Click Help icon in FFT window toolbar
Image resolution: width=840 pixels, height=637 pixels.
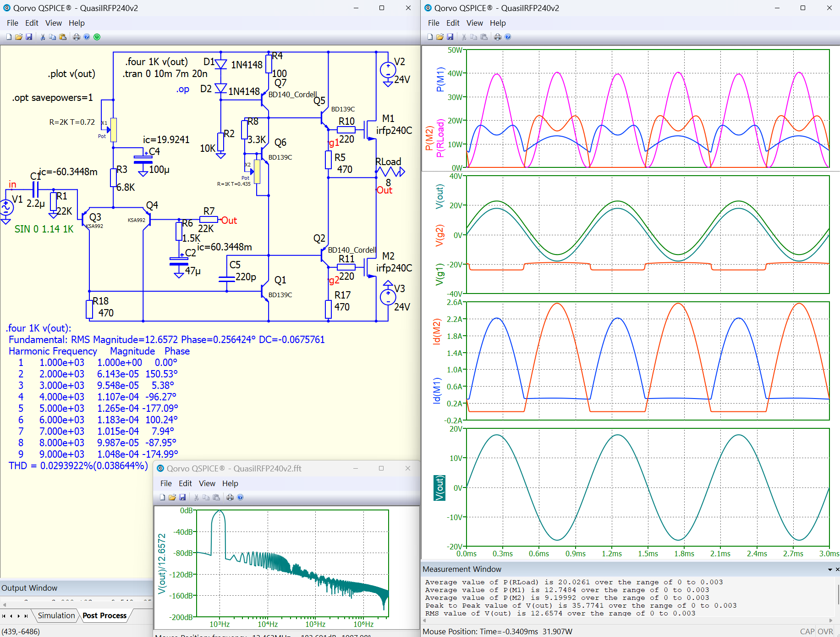[240, 498]
